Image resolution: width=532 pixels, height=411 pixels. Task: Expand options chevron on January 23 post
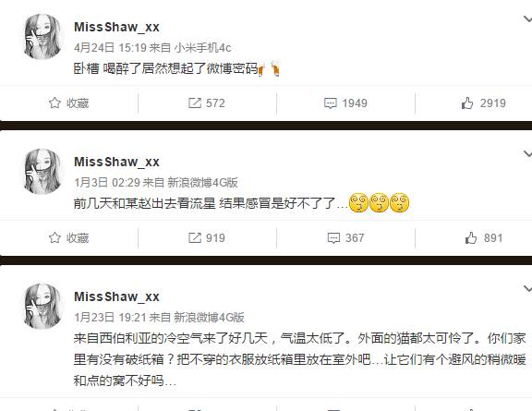tap(527, 288)
